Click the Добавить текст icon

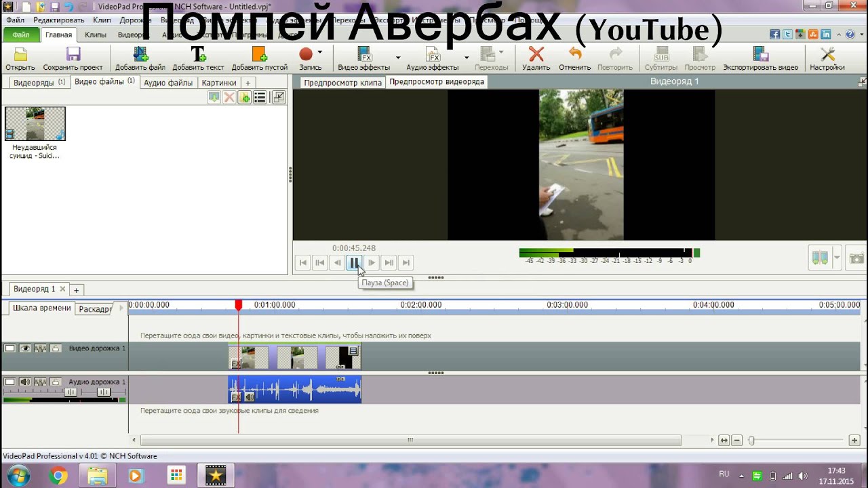198,54
